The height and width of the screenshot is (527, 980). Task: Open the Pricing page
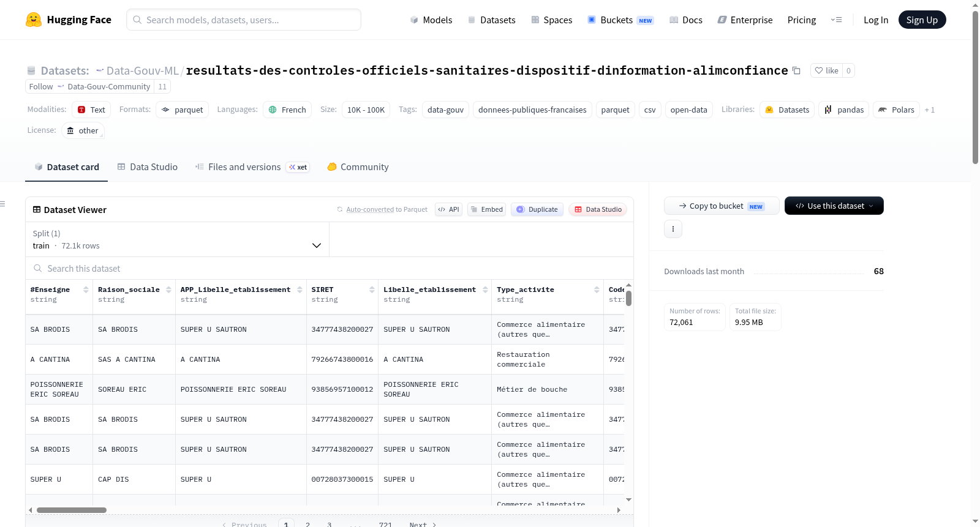coord(802,20)
